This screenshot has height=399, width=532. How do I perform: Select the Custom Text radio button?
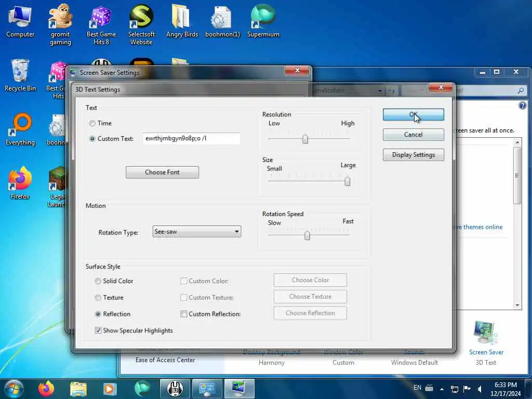pos(92,139)
